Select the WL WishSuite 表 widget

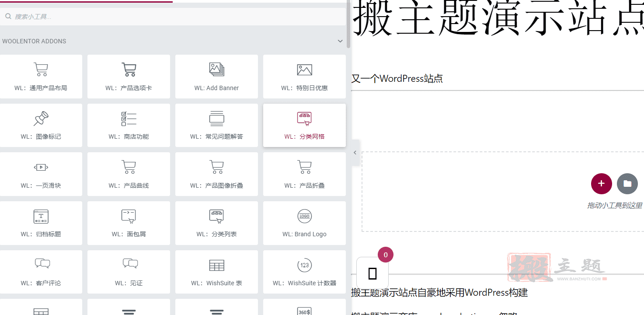[x=216, y=272]
